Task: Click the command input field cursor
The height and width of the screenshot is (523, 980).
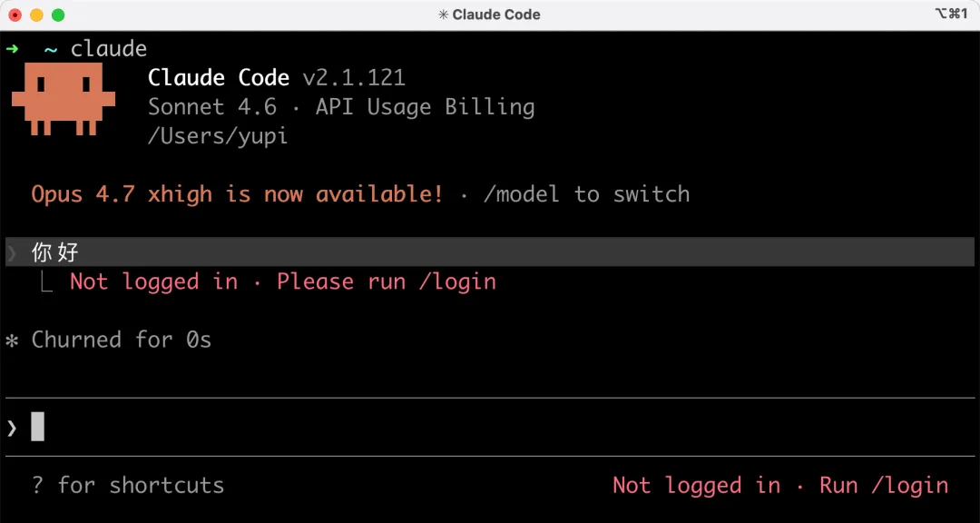Action: tap(37, 427)
